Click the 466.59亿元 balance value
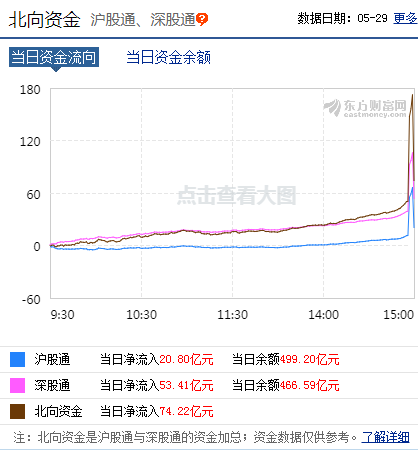Viewport: 418px width, 450px height. tap(310, 386)
